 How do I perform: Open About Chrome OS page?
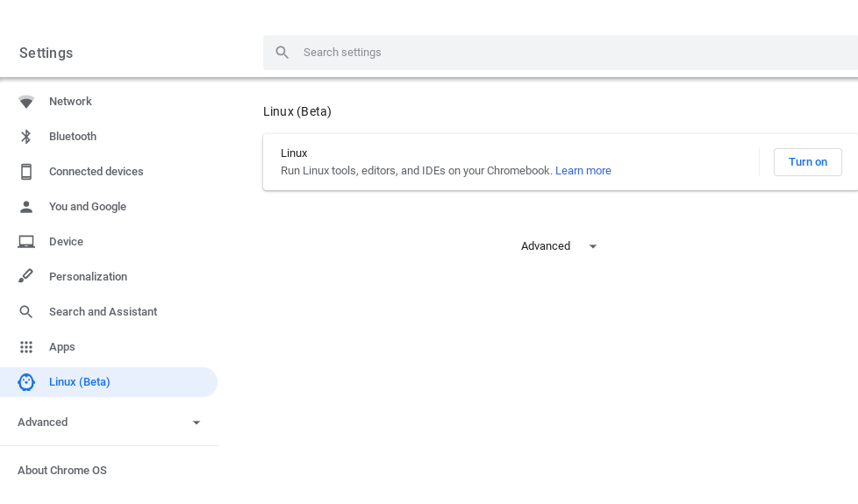[x=61, y=470]
